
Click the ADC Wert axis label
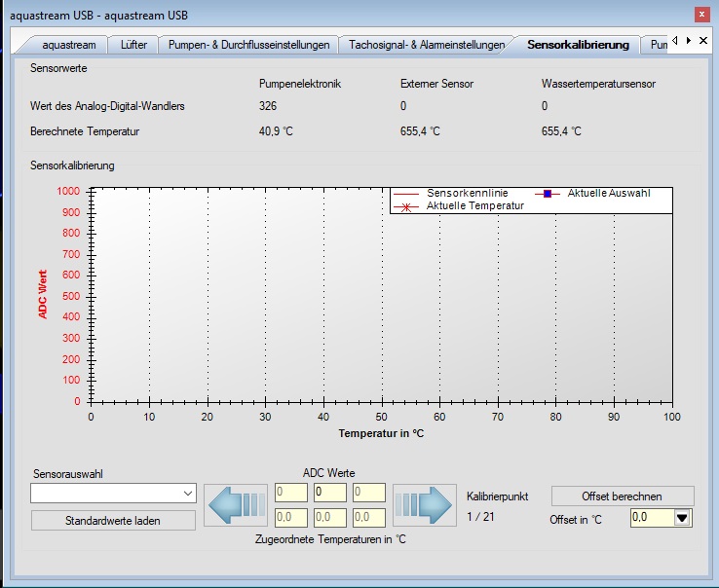[43, 294]
